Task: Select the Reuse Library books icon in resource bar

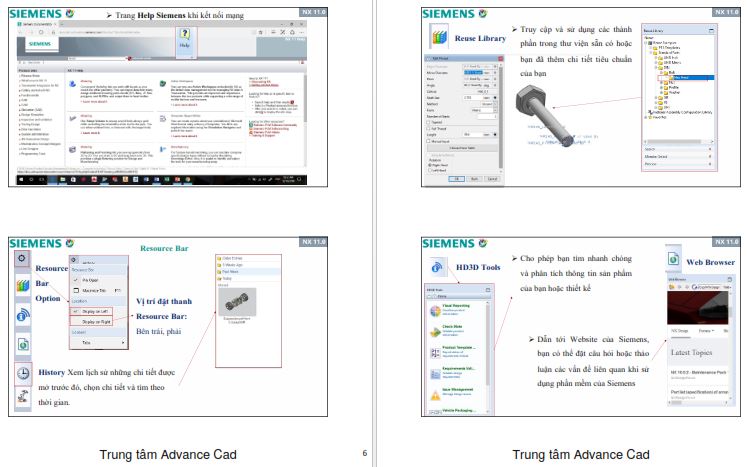Action: click(x=21, y=287)
